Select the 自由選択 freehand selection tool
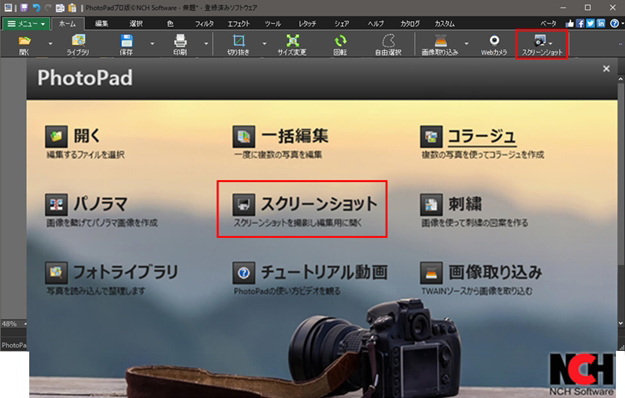This screenshot has width=625, height=398. (x=388, y=44)
